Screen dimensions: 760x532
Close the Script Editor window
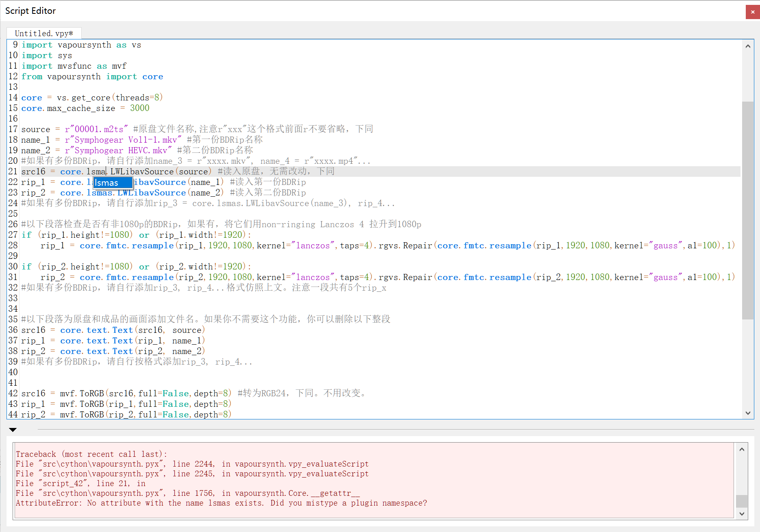[x=753, y=12]
